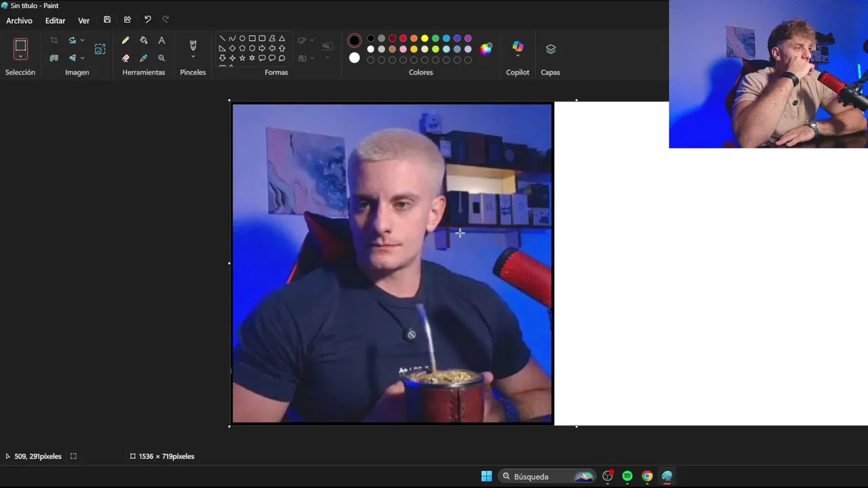Open the Editar menu
The image size is (868, 488).
click(55, 20)
